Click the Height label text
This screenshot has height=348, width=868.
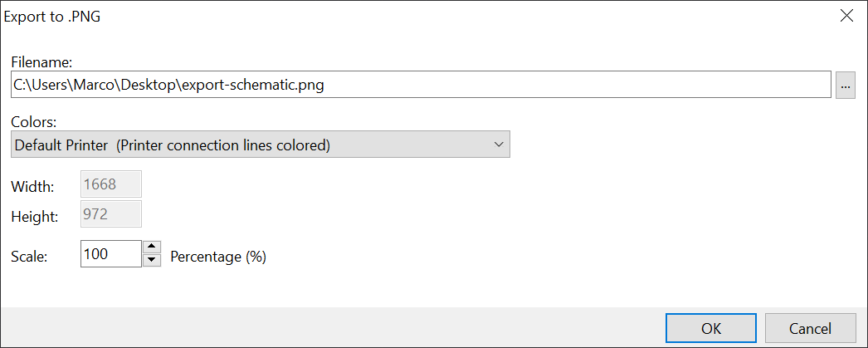click(35, 217)
